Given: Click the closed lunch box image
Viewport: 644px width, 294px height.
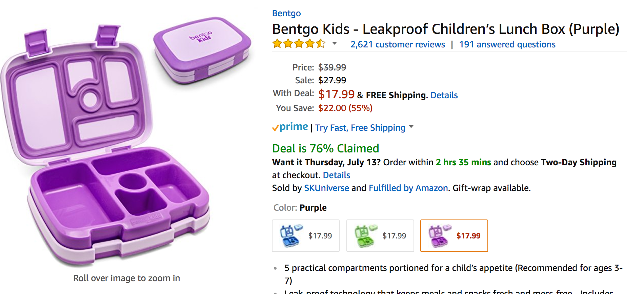Looking at the screenshot, I should click(203, 49).
